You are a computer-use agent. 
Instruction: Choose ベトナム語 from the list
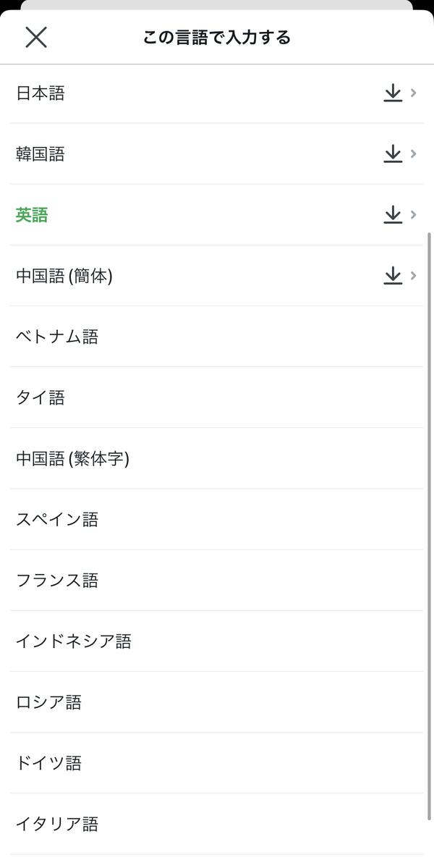click(217, 337)
